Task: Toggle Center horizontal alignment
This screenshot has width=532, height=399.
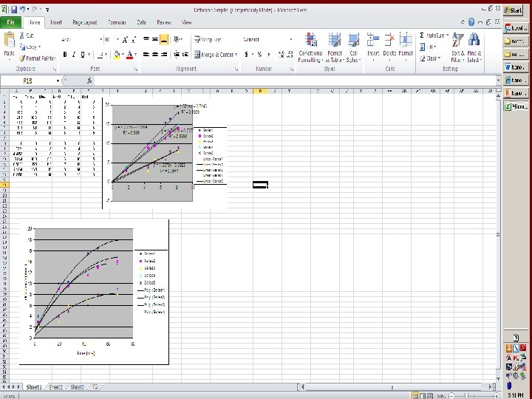Action: [x=155, y=54]
